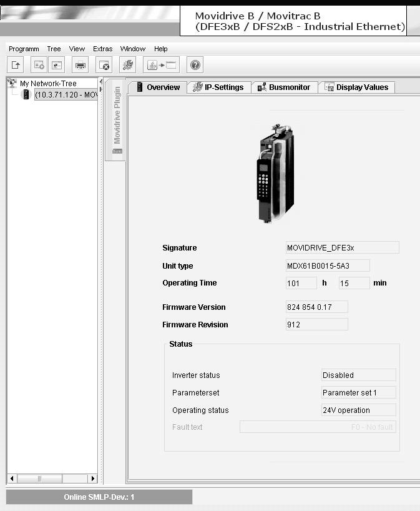Image resolution: width=420 pixels, height=511 pixels.
Task: Select the My Network-Tree root node
Action: tap(48, 84)
